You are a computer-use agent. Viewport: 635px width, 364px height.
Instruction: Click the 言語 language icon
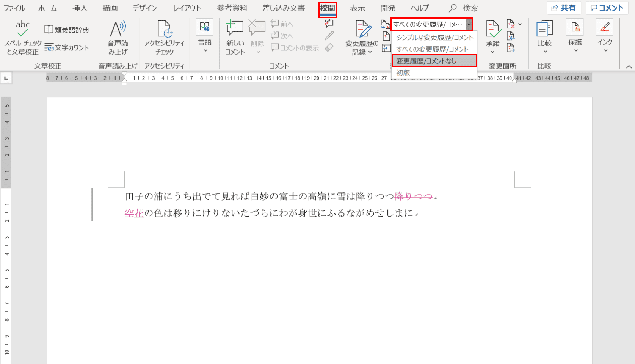point(205,27)
